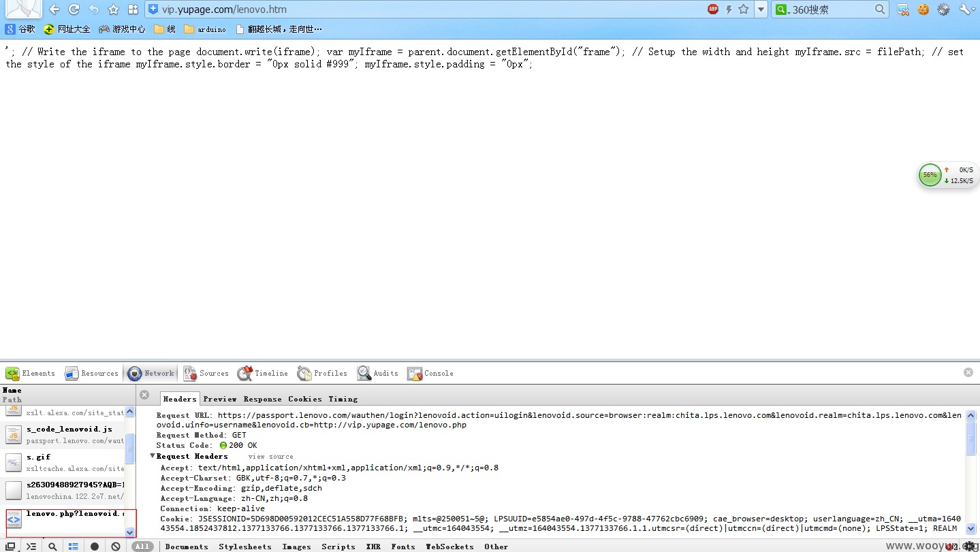Open the 网址大全 bookmark
The image size is (980, 552).
pyautogui.click(x=67, y=29)
